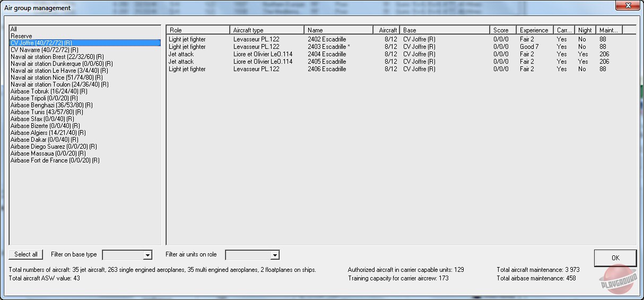
Task: Sort units by Score column header
Action: (x=502, y=30)
